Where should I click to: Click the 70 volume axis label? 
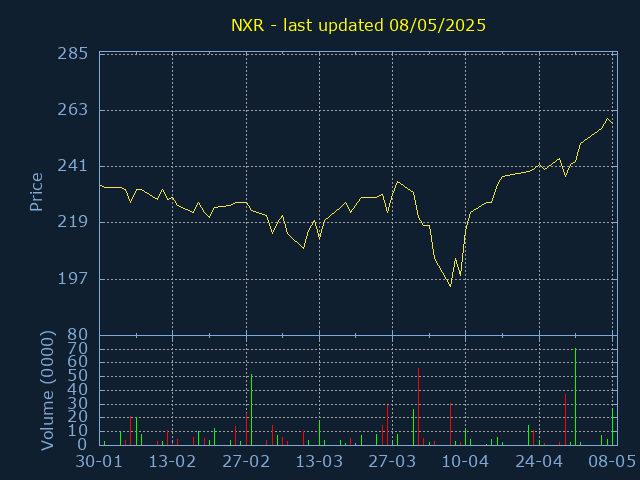(78, 349)
